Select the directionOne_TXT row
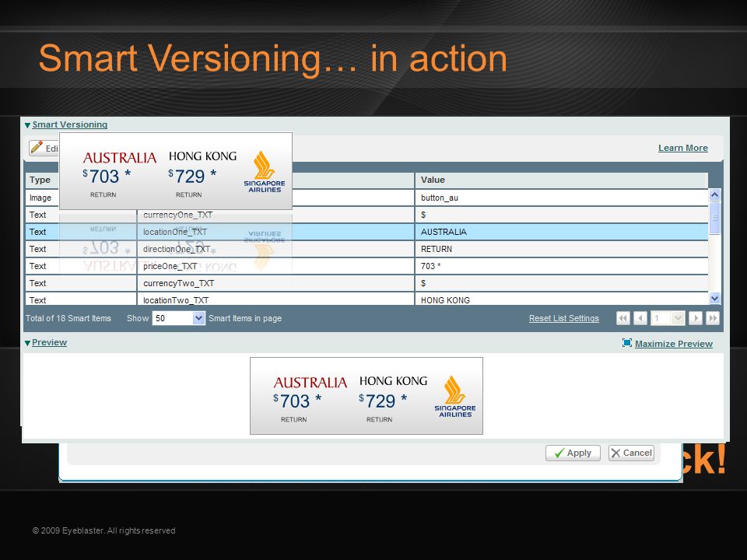 tap(366, 249)
